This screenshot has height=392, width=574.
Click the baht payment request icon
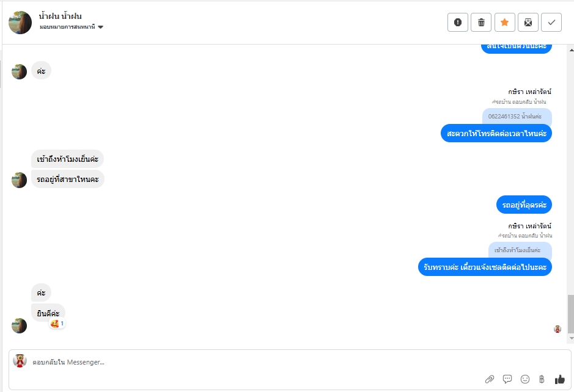[542, 379]
